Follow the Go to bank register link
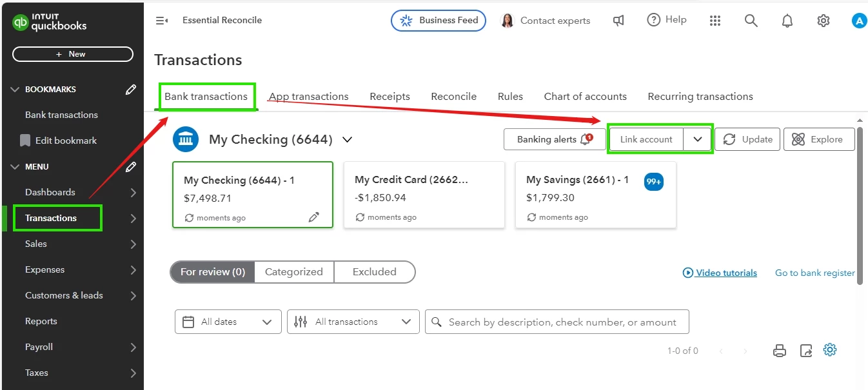 815,273
